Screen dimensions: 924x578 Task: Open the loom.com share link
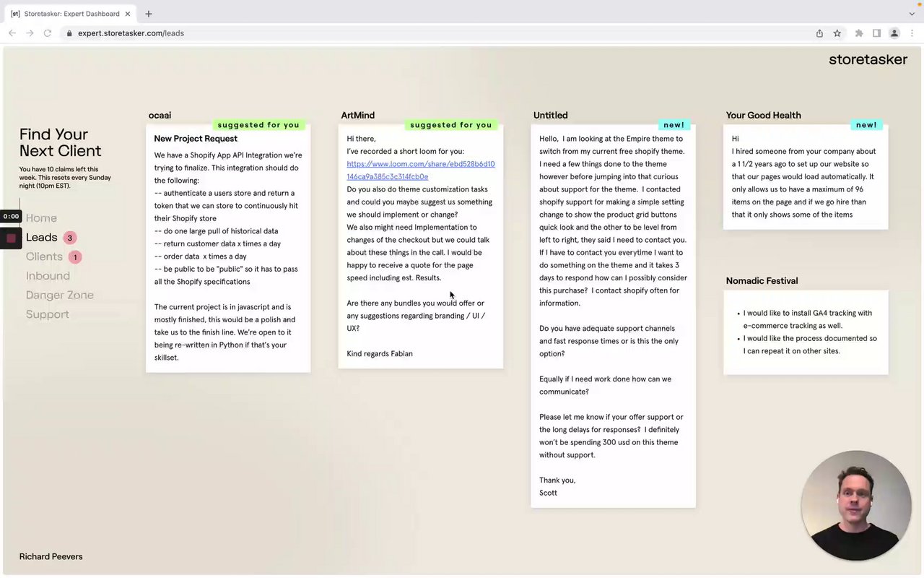tap(421, 170)
